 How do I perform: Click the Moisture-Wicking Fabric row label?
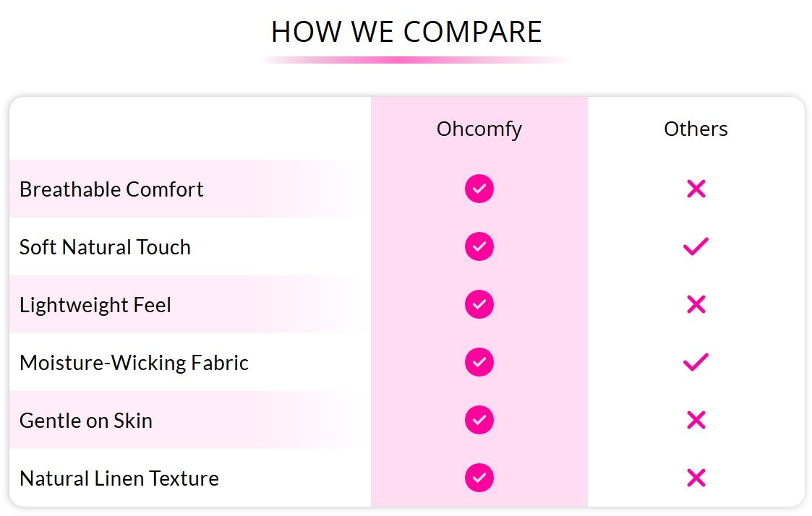coord(134,363)
